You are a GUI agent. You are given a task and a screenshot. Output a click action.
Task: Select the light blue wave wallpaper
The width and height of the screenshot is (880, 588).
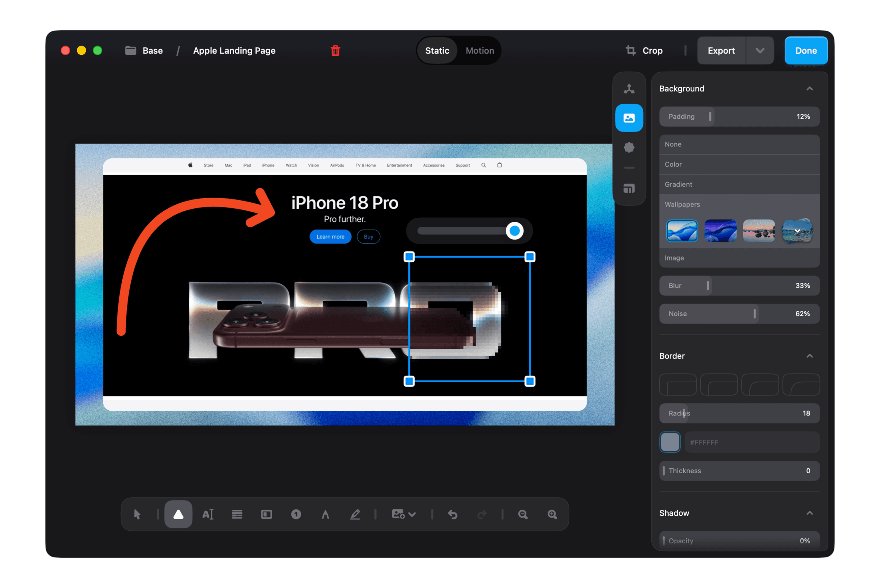pyautogui.click(x=682, y=231)
